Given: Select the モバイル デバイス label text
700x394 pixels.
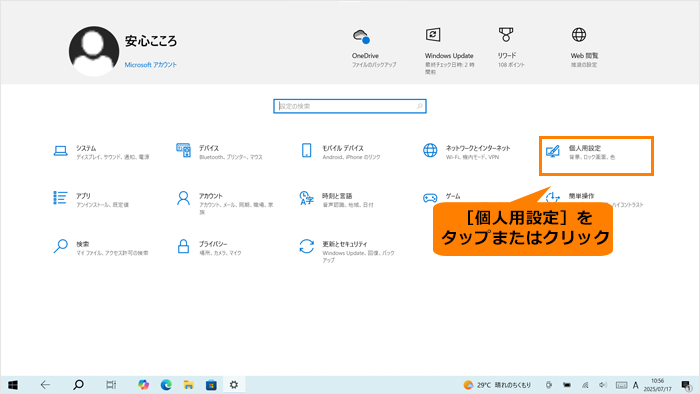Looking at the screenshot, I should tap(343, 148).
